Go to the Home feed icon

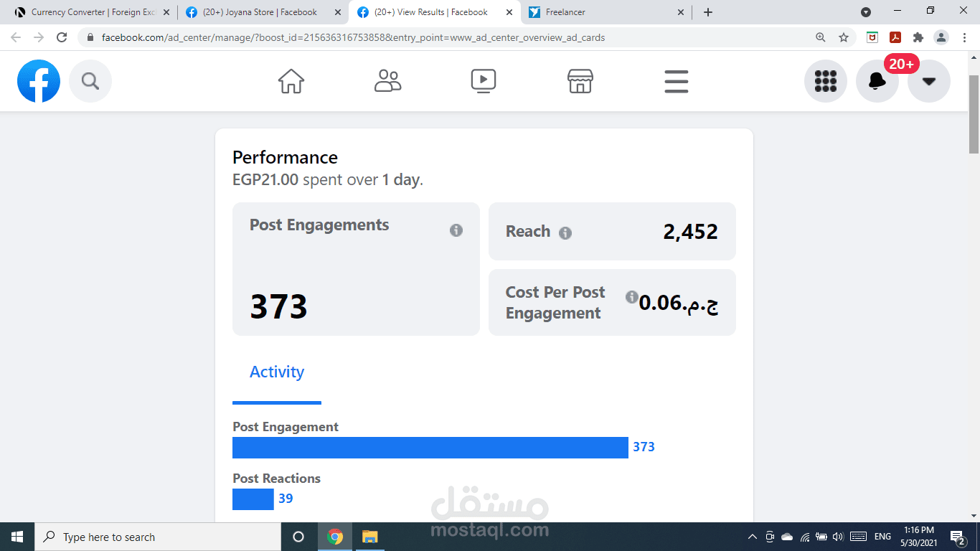(x=291, y=81)
